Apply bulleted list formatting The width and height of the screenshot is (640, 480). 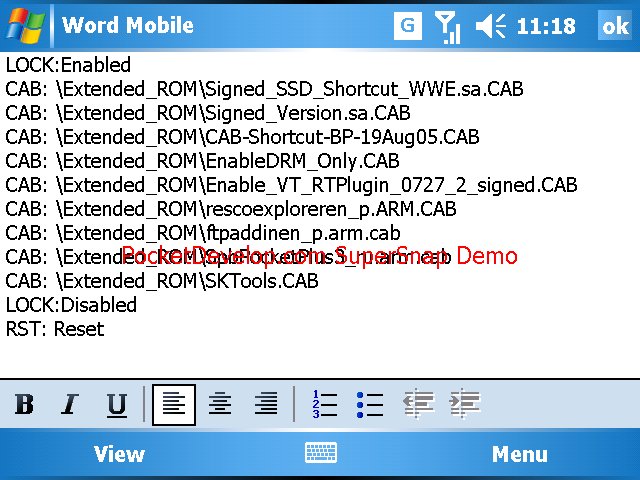(370, 404)
